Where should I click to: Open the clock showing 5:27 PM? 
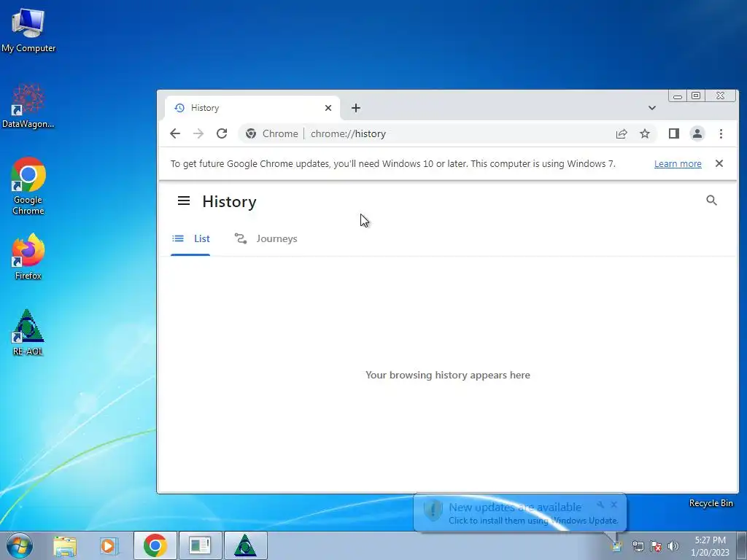(x=710, y=546)
